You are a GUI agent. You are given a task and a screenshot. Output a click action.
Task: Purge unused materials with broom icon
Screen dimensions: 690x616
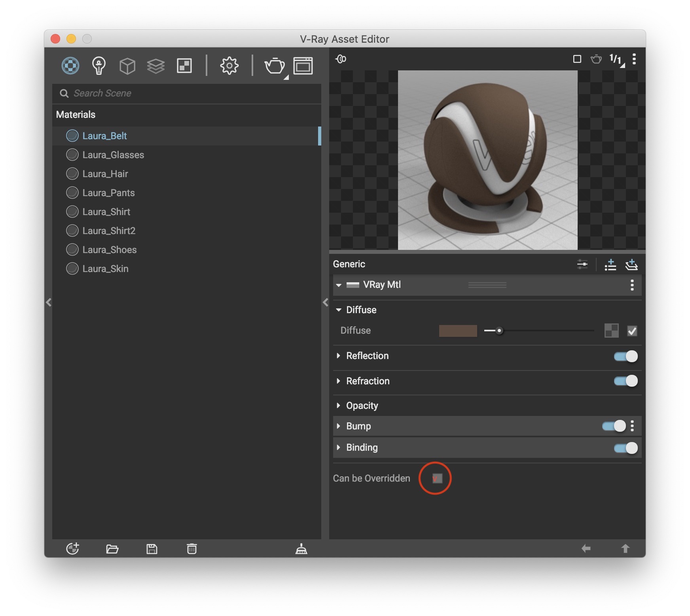301,548
